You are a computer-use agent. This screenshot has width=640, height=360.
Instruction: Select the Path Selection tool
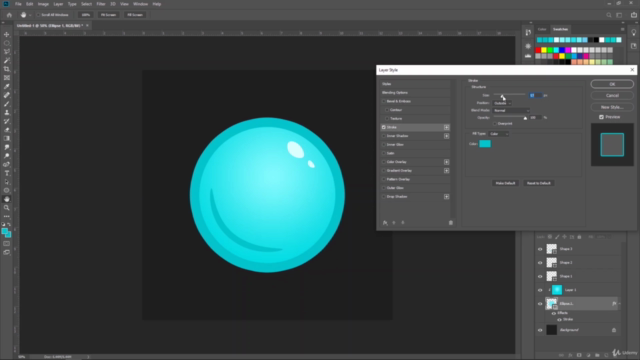tap(7, 182)
